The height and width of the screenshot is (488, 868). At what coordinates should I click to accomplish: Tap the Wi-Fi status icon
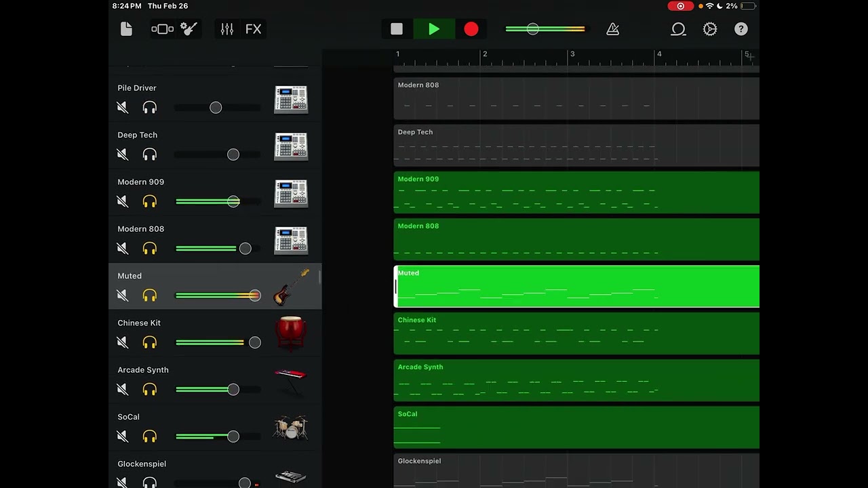[x=709, y=6]
